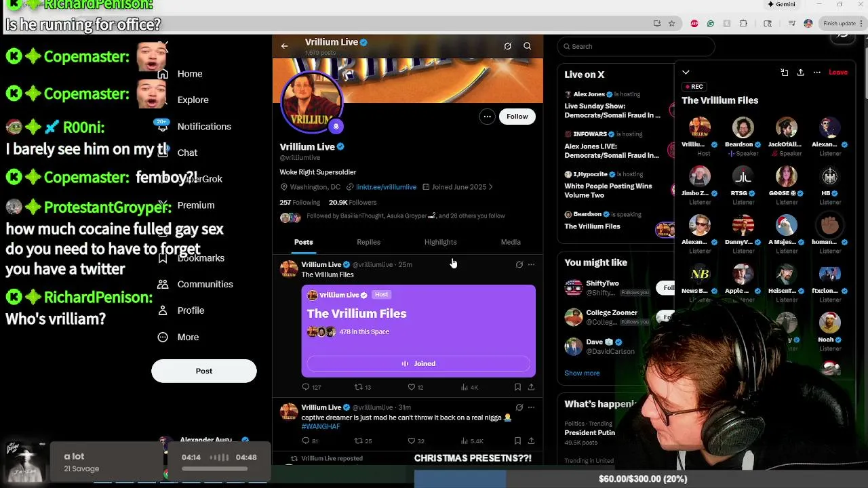Leave the Space
The width and height of the screenshot is (868, 488).
click(838, 73)
